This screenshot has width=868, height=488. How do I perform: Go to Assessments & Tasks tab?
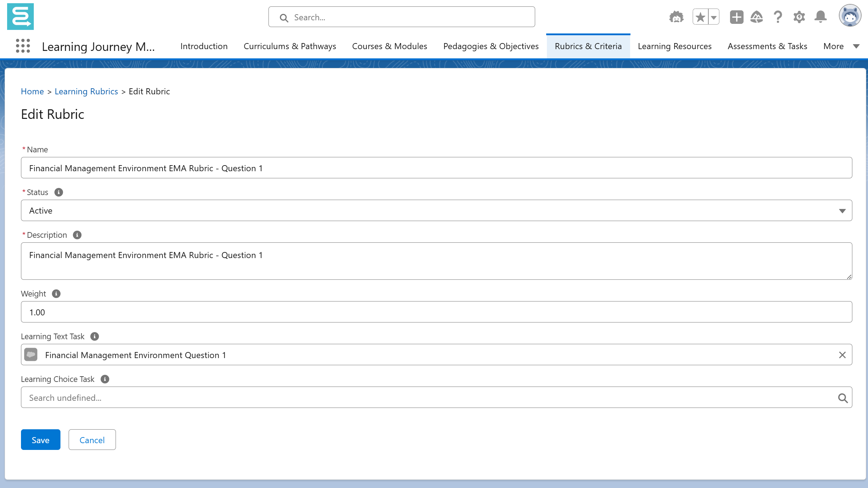click(x=767, y=46)
